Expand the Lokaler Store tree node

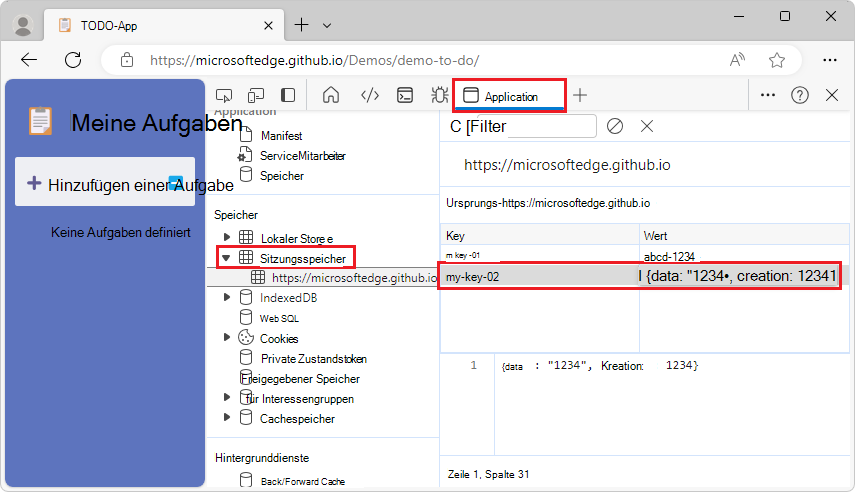(x=227, y=238)
